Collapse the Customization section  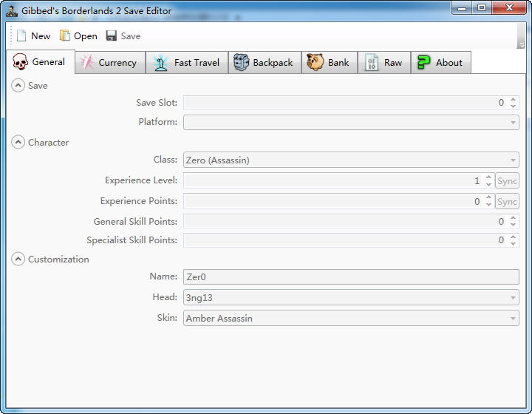tap(18, 259)
